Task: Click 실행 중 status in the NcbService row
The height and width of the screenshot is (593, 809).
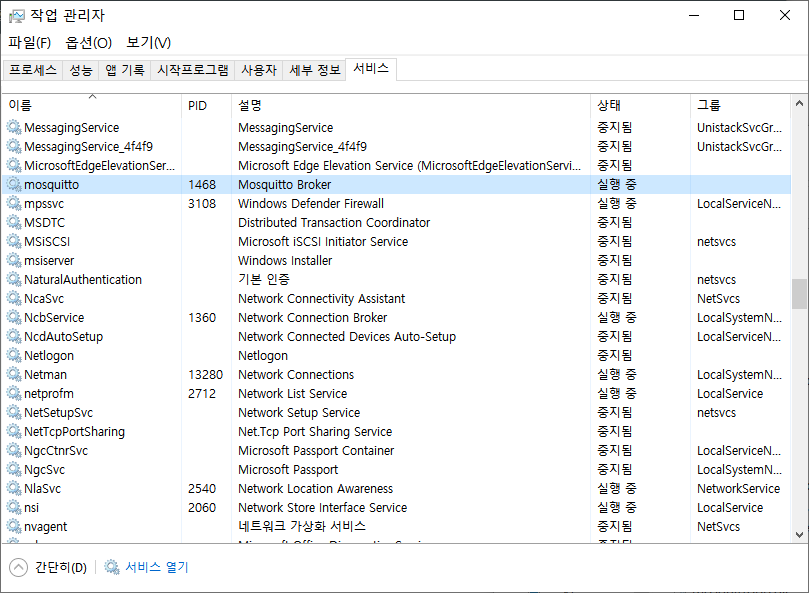Action: pyautogui.click(x=617, y=317)
